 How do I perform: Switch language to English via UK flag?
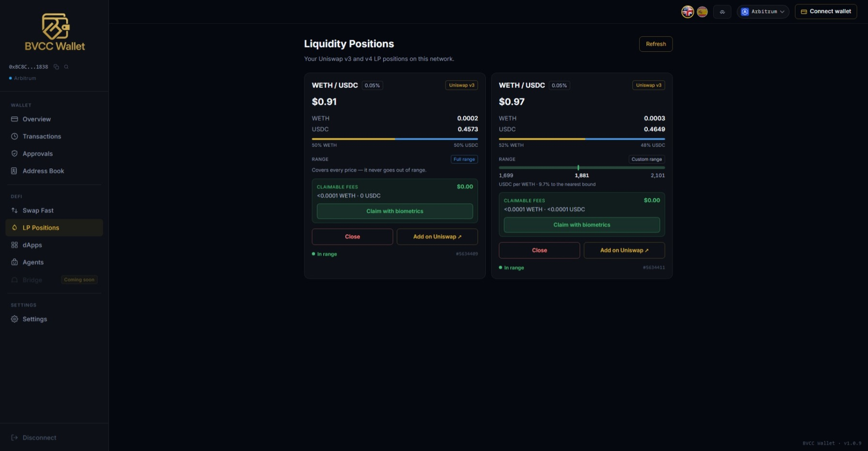point(687,11)
